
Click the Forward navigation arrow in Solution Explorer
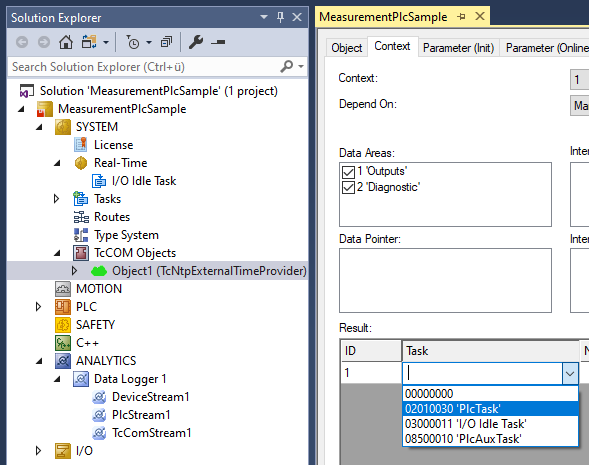pos(44,42)
